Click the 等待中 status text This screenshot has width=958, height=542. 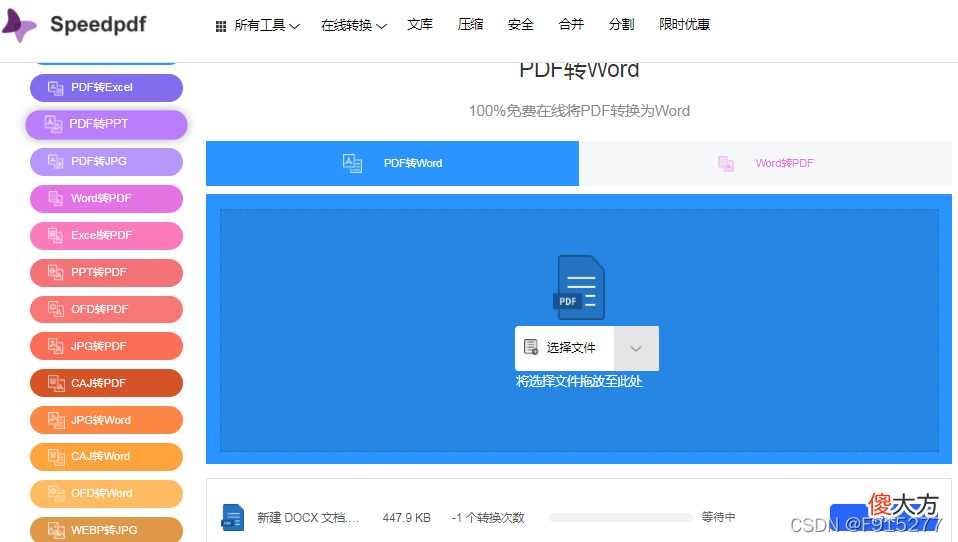pyautogui.click(x=718, y=517)
